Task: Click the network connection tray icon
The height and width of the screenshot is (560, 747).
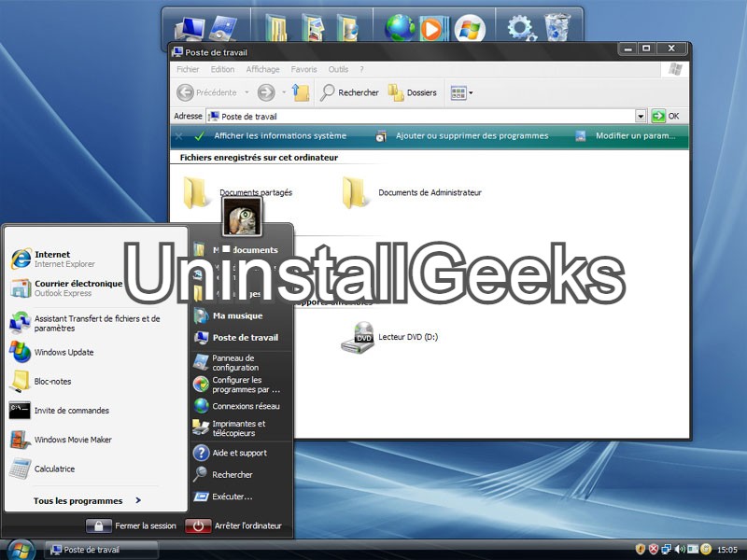Action: point(667,549)
